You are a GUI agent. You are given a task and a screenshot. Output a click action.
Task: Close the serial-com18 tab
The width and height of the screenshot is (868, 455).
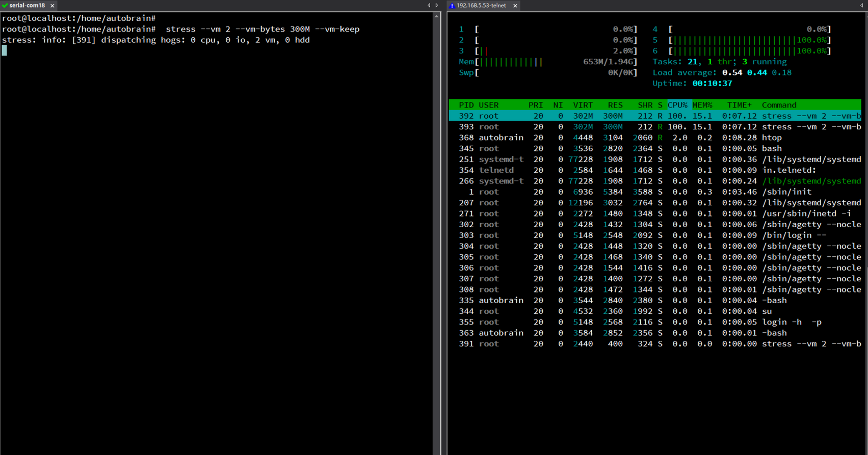[x=52, y=6]
